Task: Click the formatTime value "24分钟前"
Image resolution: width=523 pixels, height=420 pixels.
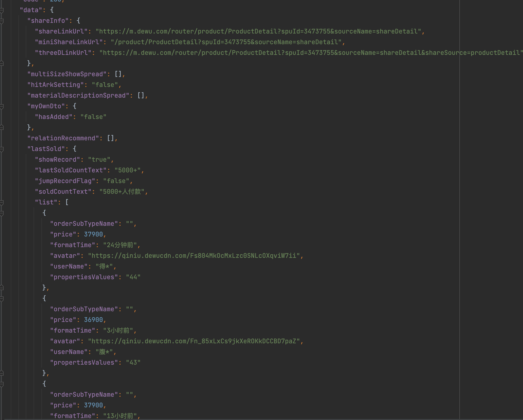Action: [x=120, y=245]
